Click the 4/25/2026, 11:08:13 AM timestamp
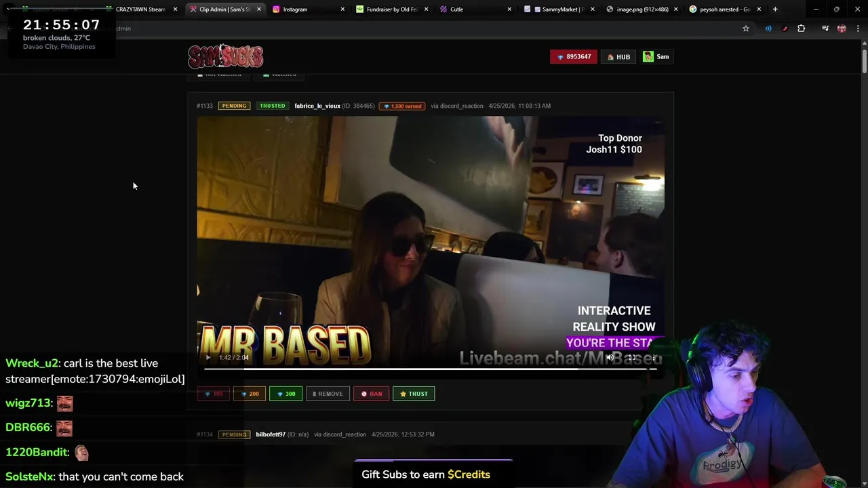The height and width of the screenshot is (488, 868). click(x=519, y=106)
